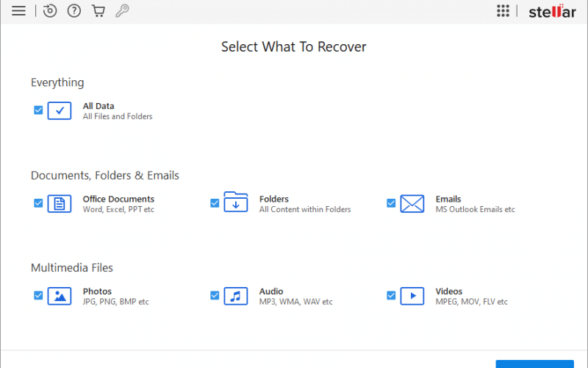Click the Videos play icon
Screen dimensions: 588x368
[x=412, y=296]
